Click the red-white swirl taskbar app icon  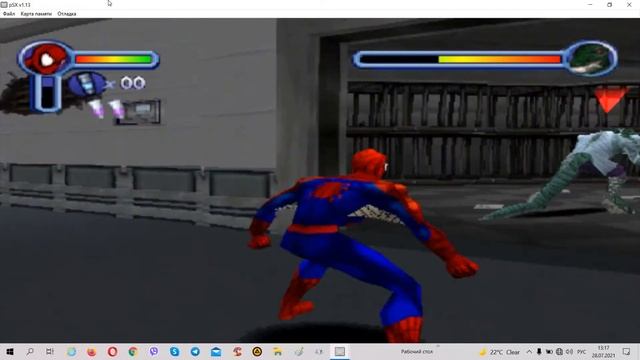(x=237, y=351)
